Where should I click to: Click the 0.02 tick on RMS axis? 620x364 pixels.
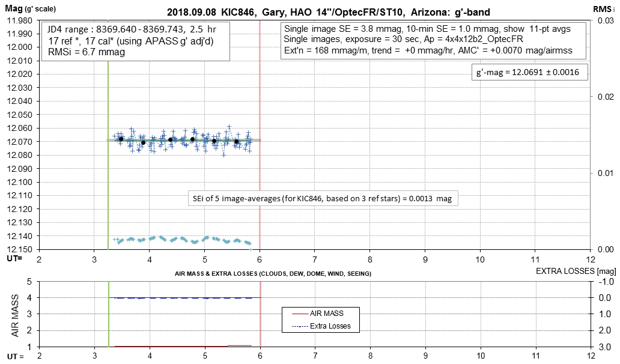point(606,97)
